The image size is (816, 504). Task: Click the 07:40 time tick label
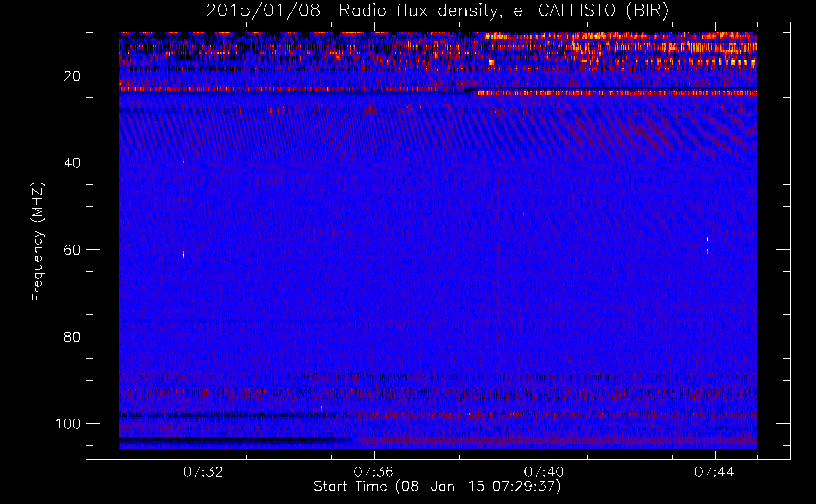pos(544,472)
